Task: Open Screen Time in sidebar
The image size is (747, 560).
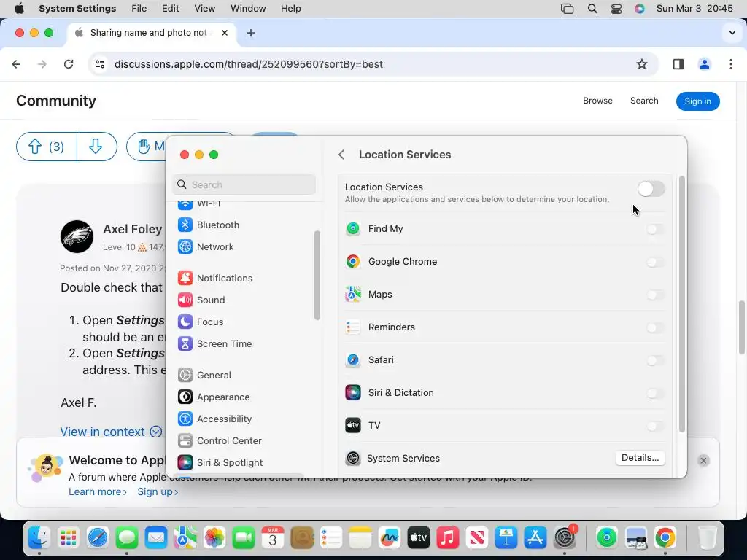Action: tap(215, 344)
